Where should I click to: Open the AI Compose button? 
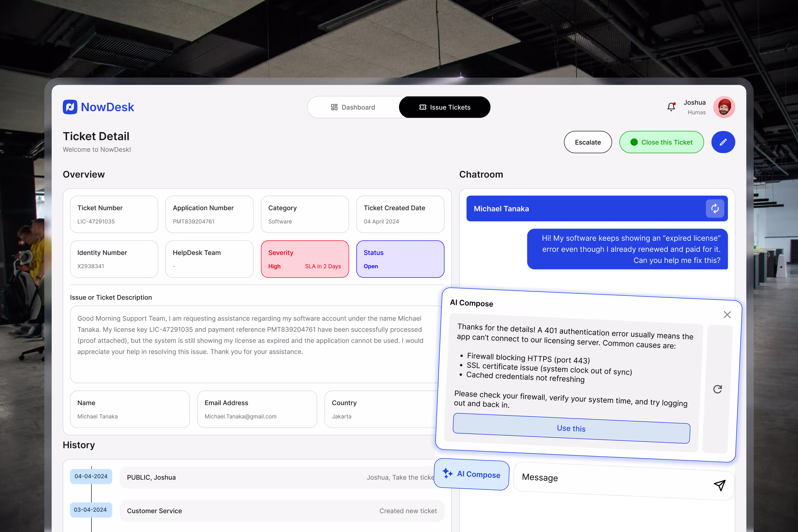tap(472, 474)
